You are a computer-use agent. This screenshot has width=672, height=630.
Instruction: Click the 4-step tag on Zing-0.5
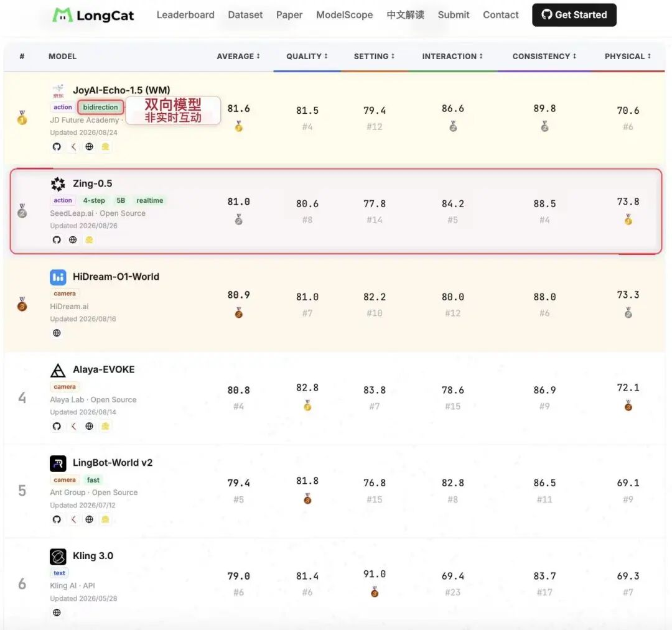pos(94,200)
